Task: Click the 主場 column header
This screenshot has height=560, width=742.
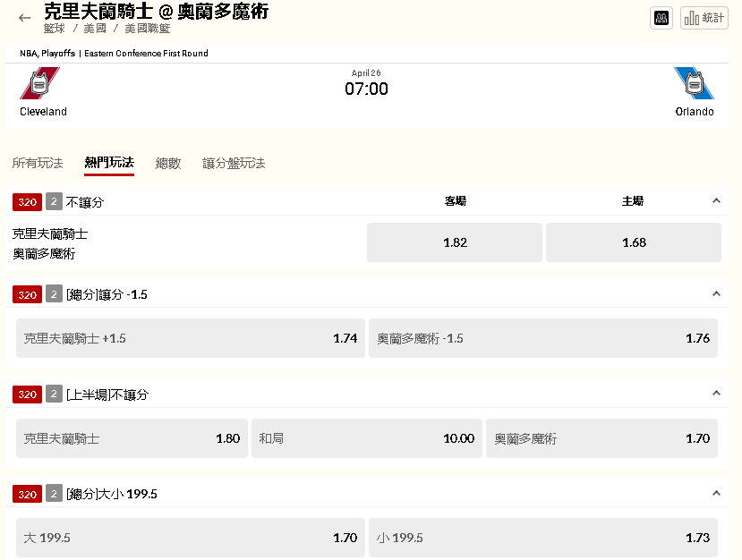Action: (x=633, y=201)
